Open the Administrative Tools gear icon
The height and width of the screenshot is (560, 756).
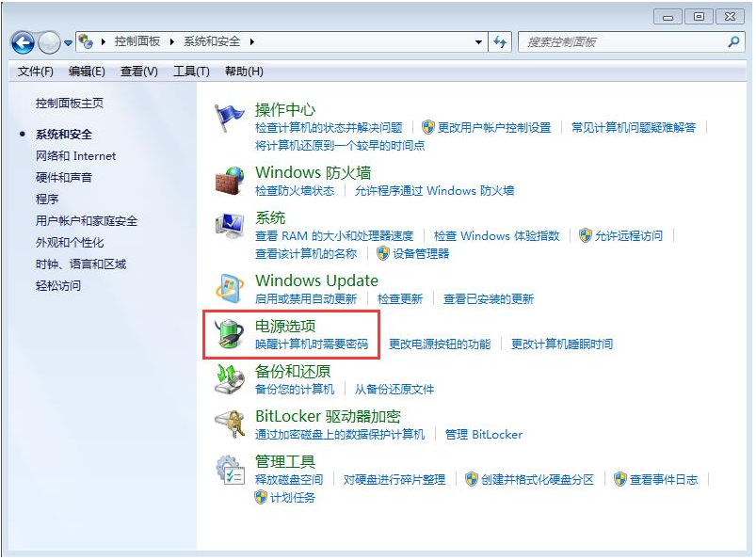click(x=230, y=469)
